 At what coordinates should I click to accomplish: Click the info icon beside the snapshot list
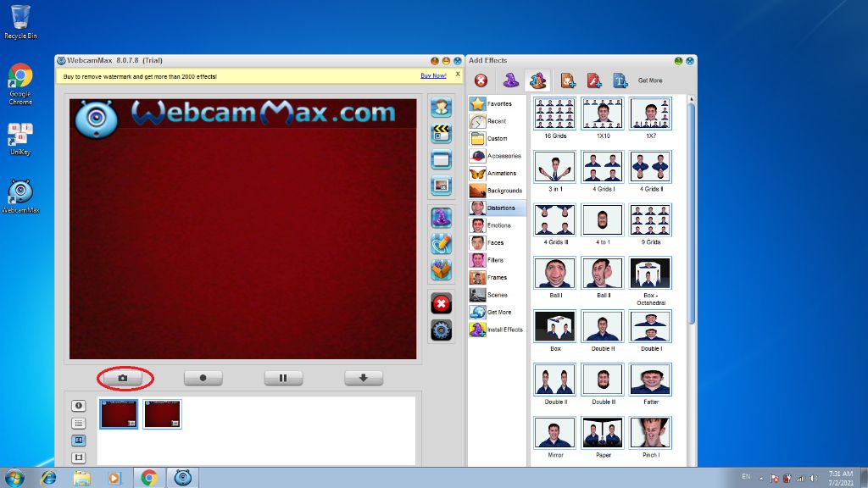point(79,406)
